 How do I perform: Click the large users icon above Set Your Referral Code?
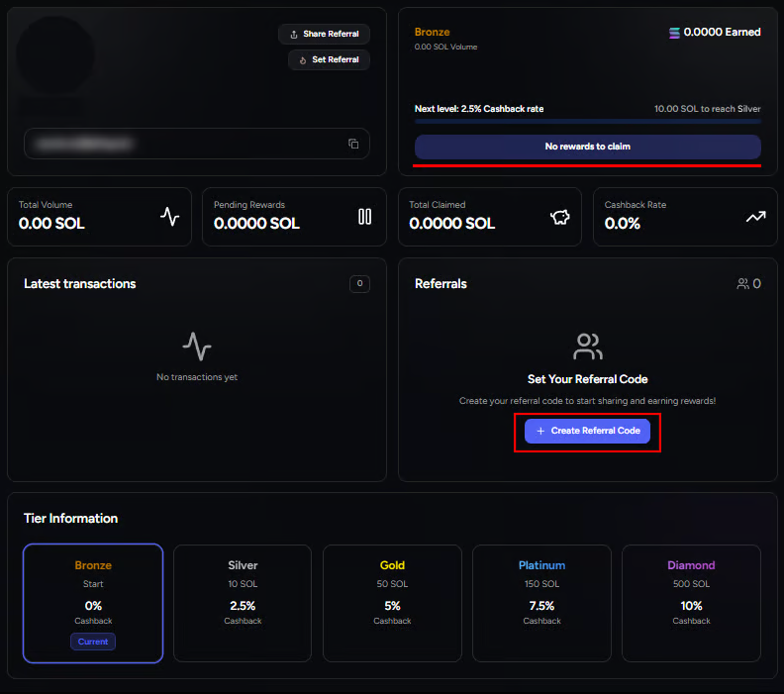coord(587,346)
